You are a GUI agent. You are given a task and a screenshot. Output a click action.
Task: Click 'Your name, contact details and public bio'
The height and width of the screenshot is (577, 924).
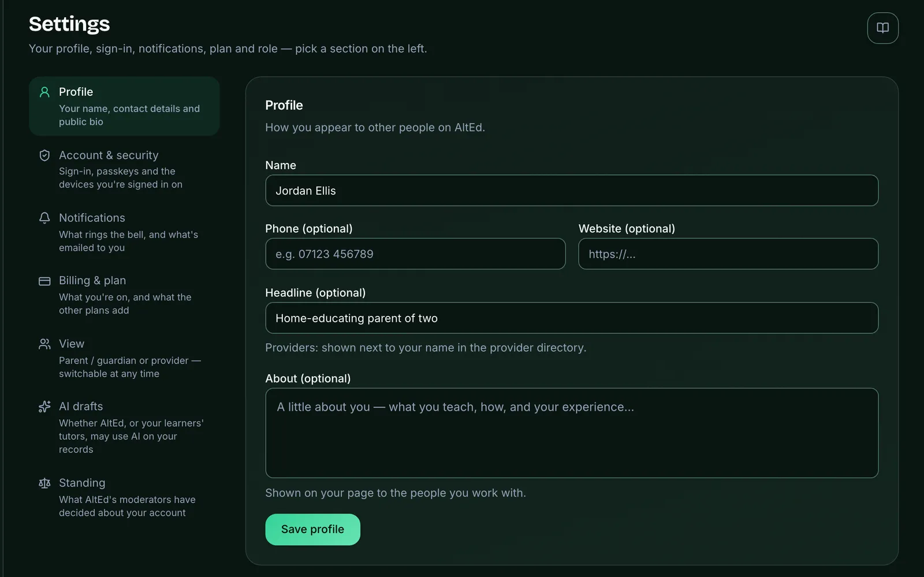pos(129,115)
